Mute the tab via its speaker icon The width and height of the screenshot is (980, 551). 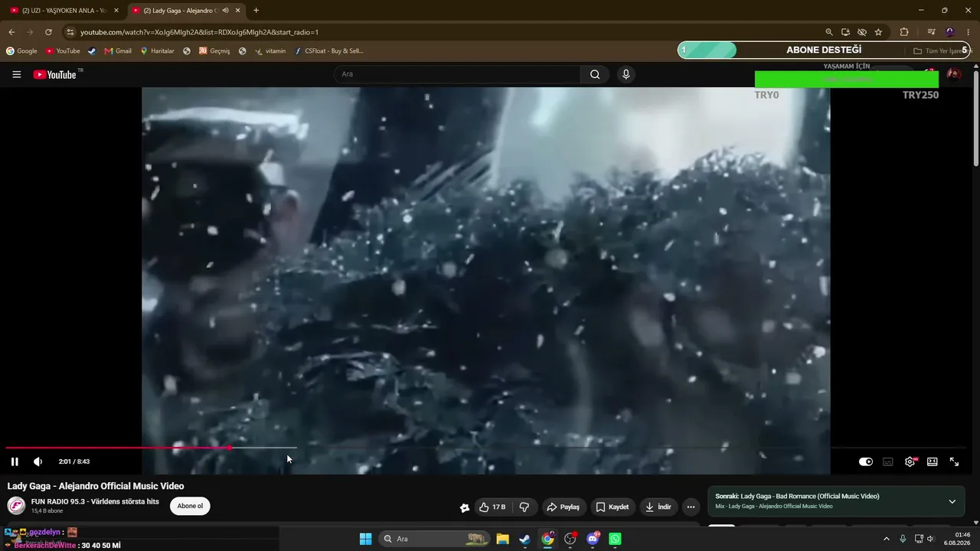point(226,11)
